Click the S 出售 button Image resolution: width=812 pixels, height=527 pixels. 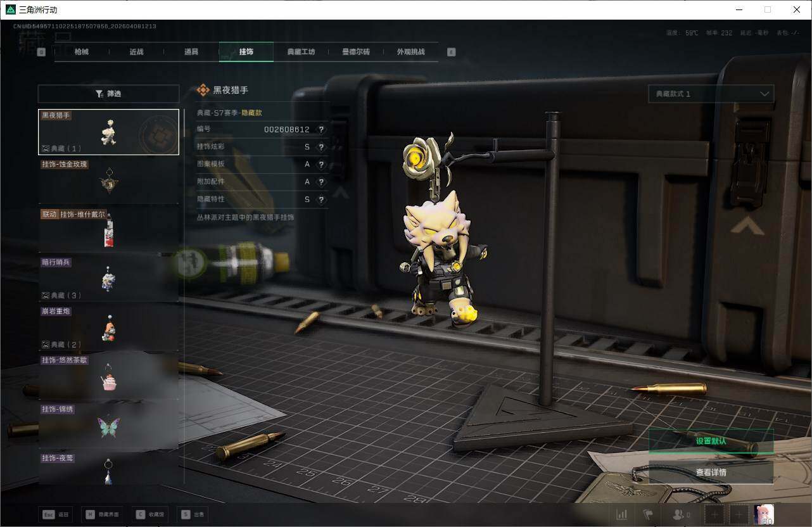point(193,514)
